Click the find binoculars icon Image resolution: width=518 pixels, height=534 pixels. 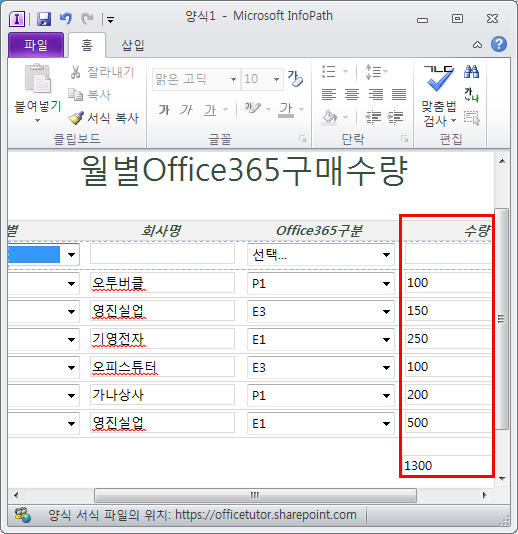click(x=472, y=72)
